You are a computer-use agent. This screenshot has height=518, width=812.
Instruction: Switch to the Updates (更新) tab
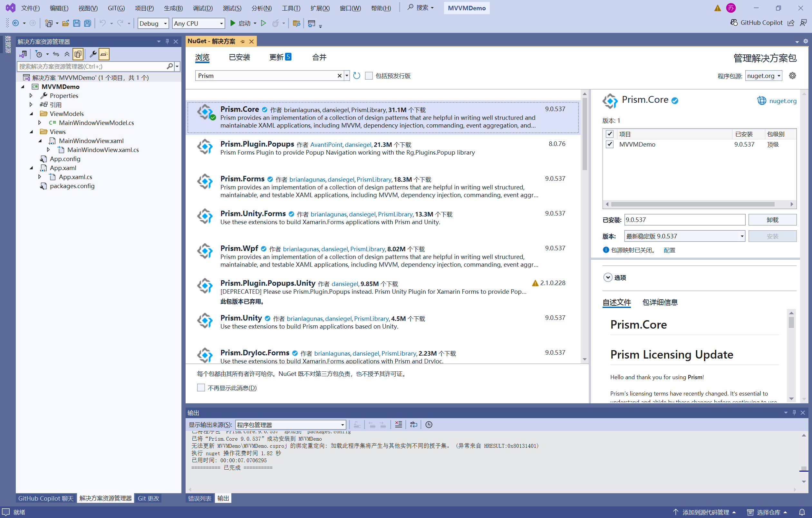(280, 57)
